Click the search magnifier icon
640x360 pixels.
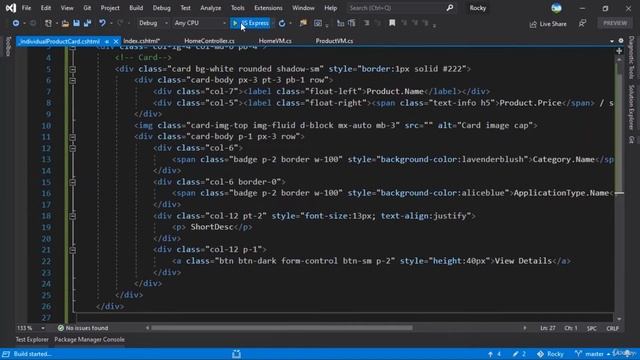449,8
